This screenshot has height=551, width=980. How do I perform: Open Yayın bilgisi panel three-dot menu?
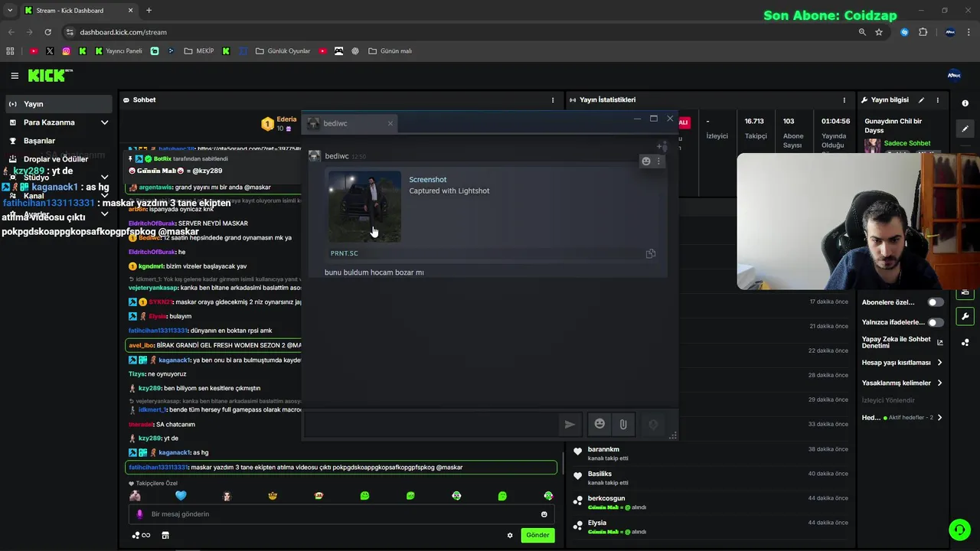tap(937, 100)
